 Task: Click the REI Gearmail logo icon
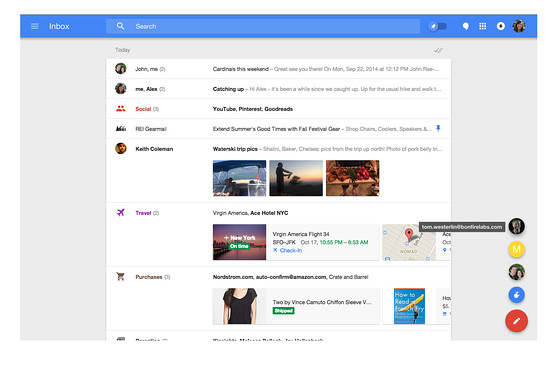121,129
